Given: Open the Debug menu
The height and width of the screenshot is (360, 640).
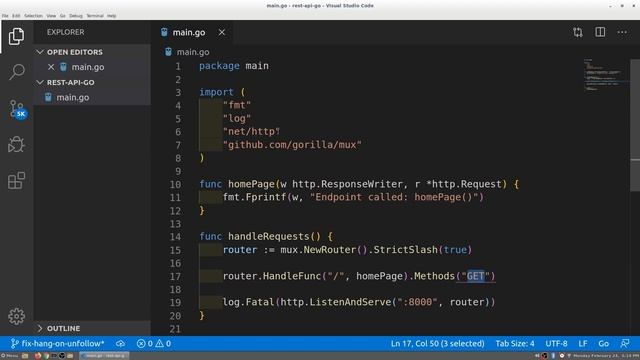Looking at the screenshot, I should coord(76,16).
